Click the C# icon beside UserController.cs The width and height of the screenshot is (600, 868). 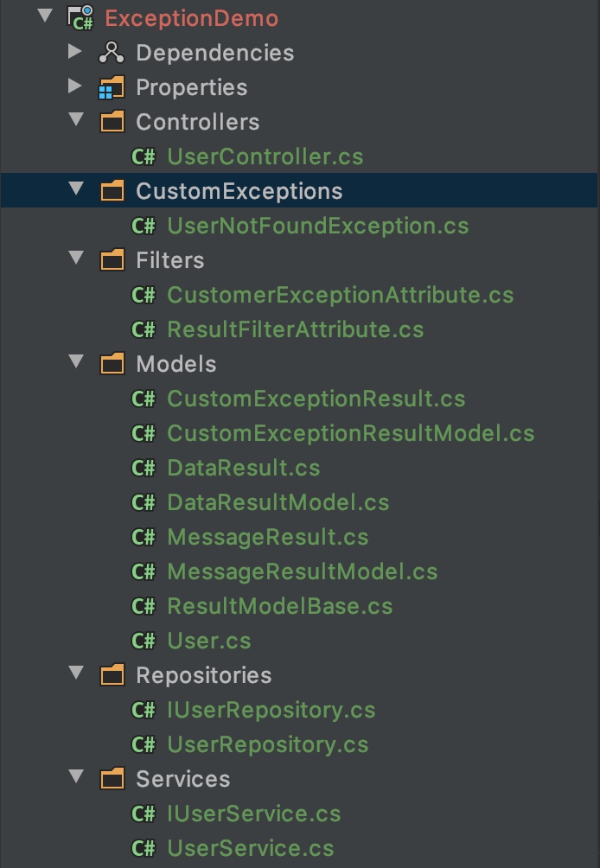coord(144,156)
